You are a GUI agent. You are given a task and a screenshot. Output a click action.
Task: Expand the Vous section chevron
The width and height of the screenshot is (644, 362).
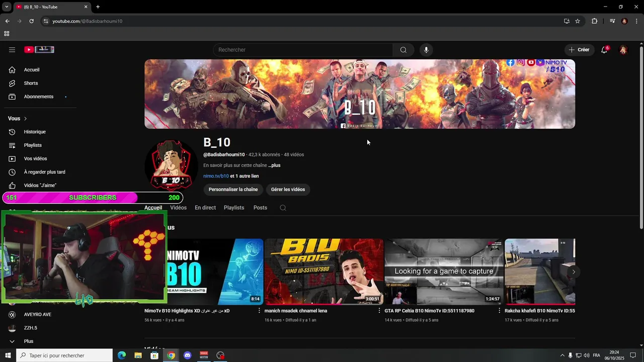(x=25, y=119)
